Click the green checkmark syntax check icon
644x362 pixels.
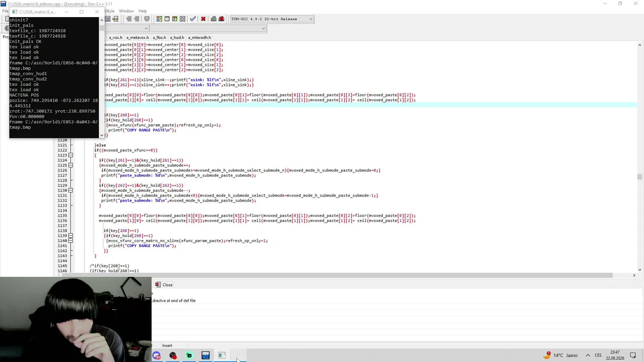tap(193, 19)
